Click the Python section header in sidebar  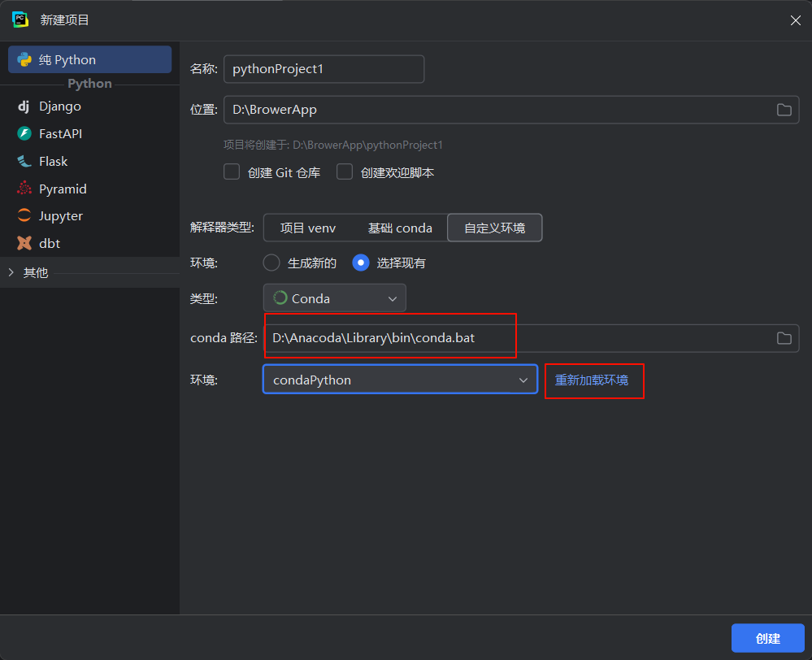pyautogui.click(x=89, y=84)
